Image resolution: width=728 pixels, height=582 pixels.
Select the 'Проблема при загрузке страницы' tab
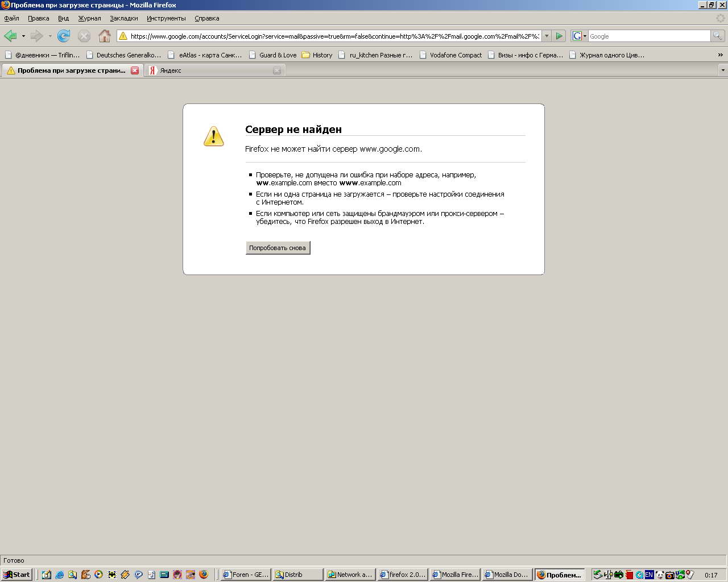(x=72, y=70)
